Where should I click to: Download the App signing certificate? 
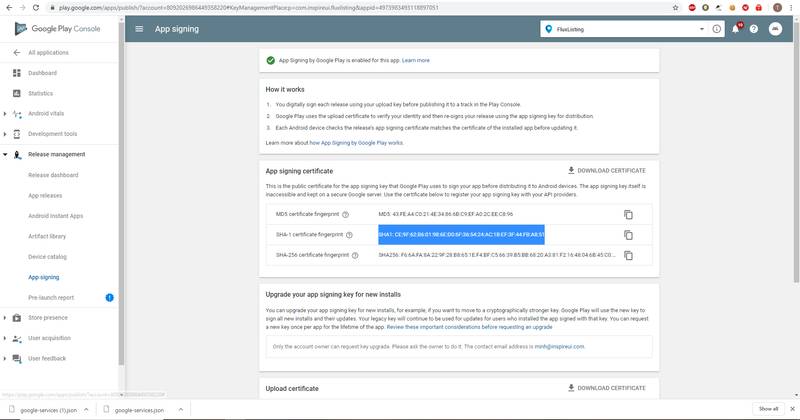(x=607, y=170)
